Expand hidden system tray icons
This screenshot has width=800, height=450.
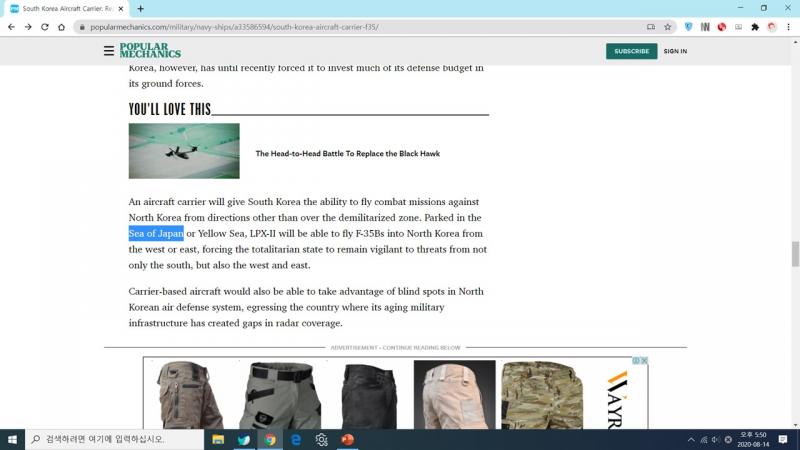(690, 440)
